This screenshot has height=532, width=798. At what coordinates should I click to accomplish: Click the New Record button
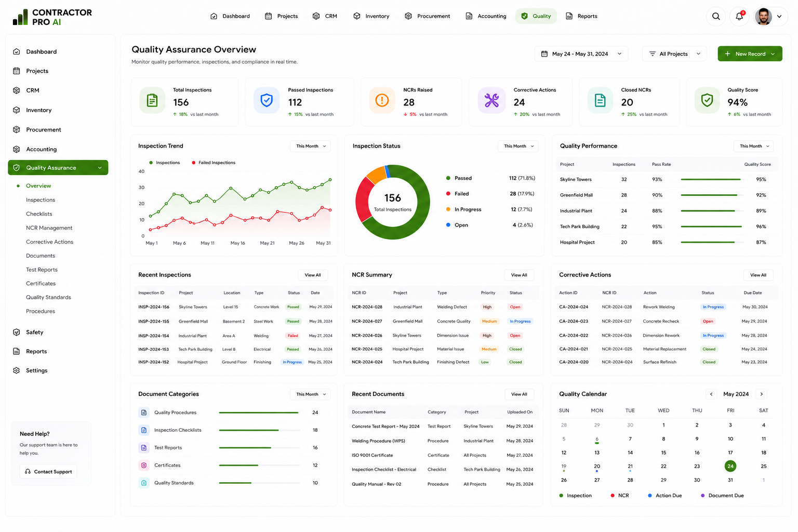coord(750,54)
